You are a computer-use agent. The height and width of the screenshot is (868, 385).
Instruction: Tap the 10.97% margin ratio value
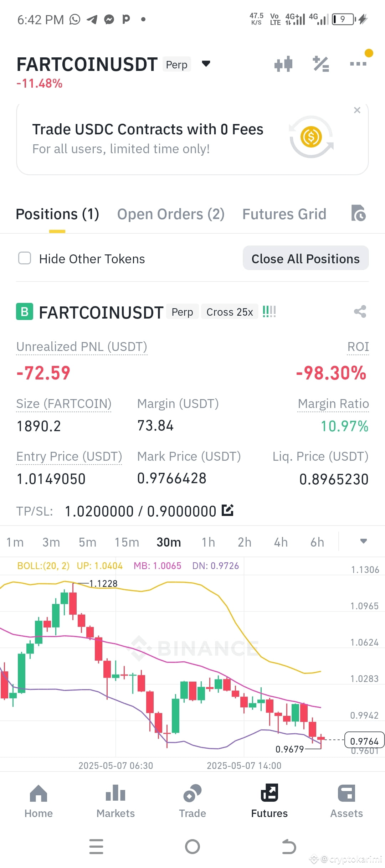click(344, 426)
